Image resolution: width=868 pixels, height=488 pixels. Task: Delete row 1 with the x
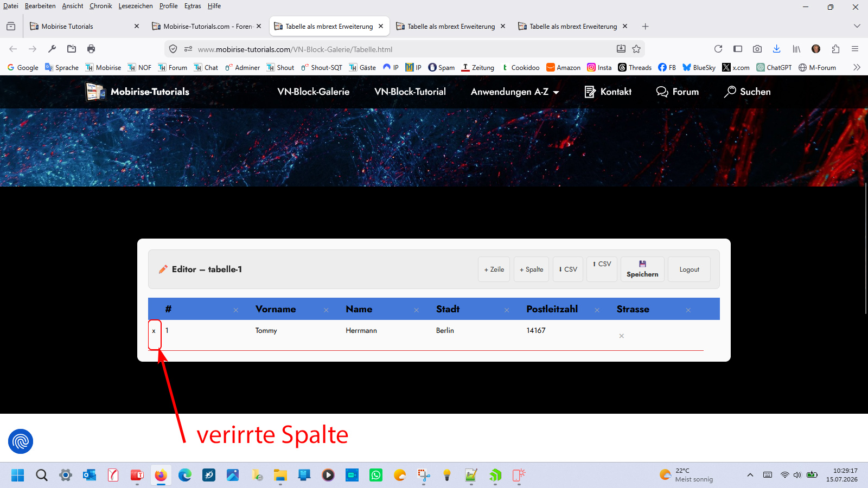click(x=154, y=331)
